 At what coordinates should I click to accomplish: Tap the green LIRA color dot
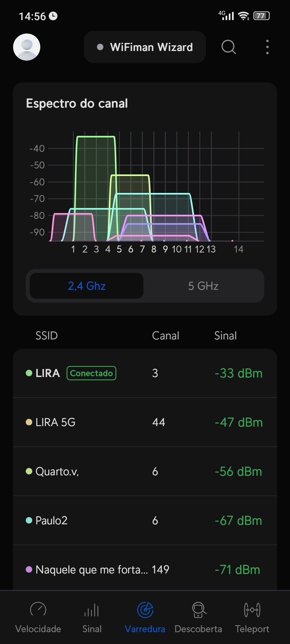click(29, 373)
